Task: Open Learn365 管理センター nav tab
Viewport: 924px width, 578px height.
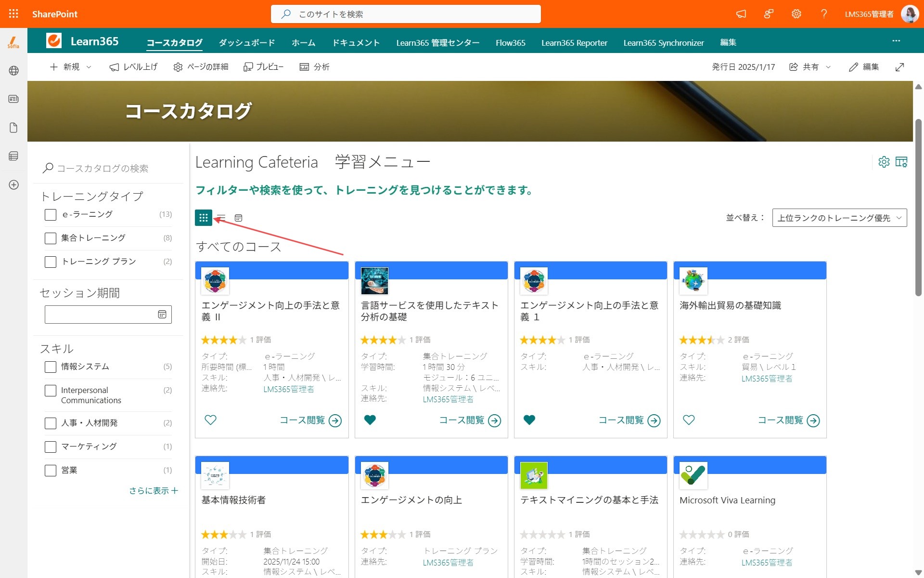Action: (x=438, y=42)
